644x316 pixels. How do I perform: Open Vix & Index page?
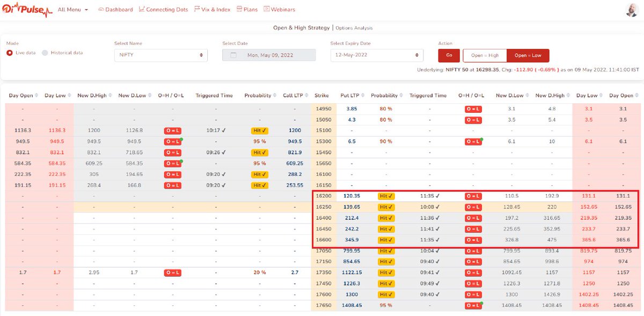coord(212,10)
